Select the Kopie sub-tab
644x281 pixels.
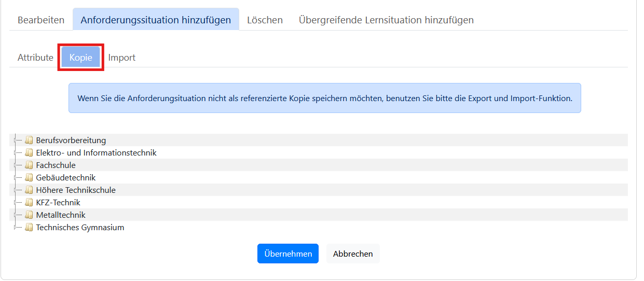coord(81,57)
